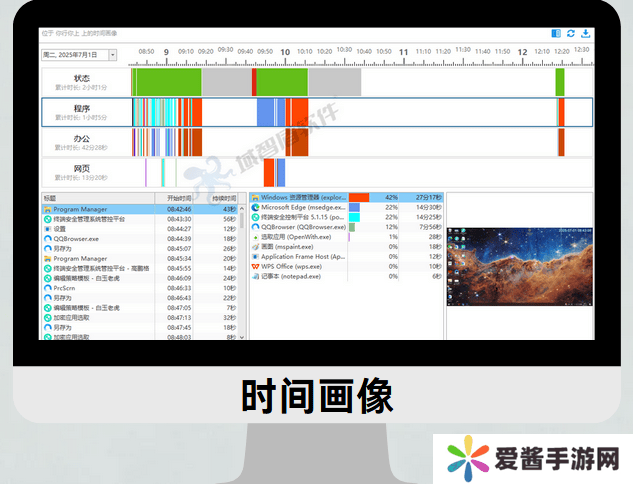Viewport: 633px width, 484px height.
Task: Click the download/export icon at top right
Action: (586, 33)
